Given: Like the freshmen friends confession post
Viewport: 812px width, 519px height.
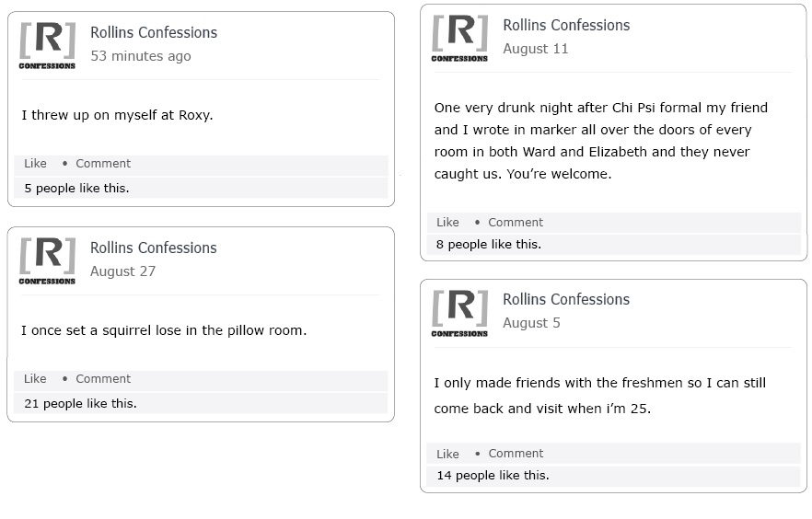Looking at the screenshot, I should (x=447, y=454).
